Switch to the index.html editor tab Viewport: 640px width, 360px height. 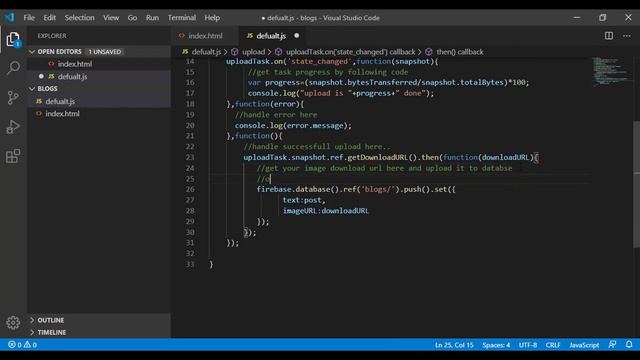tap(205, 36)
